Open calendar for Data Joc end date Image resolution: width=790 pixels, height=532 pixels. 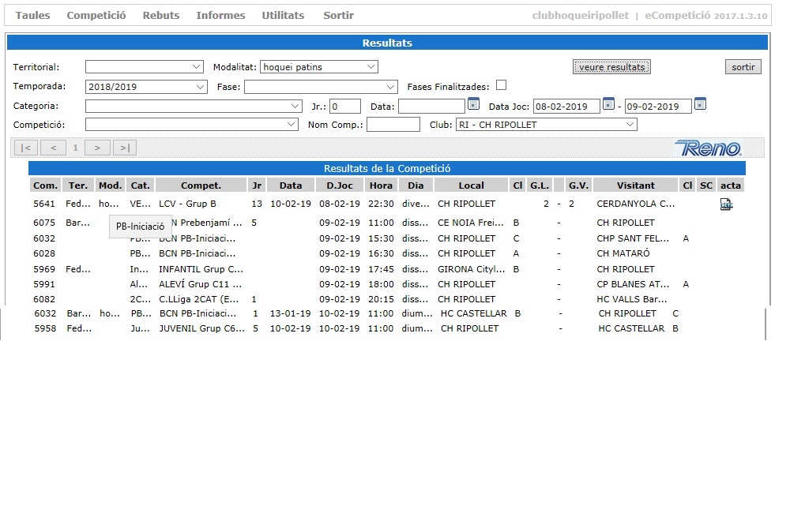point(700,103)
